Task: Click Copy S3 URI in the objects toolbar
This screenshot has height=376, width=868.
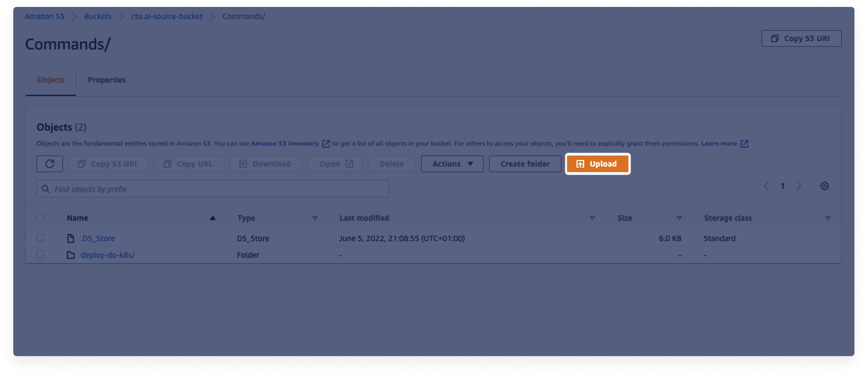Action: (108, 164)
